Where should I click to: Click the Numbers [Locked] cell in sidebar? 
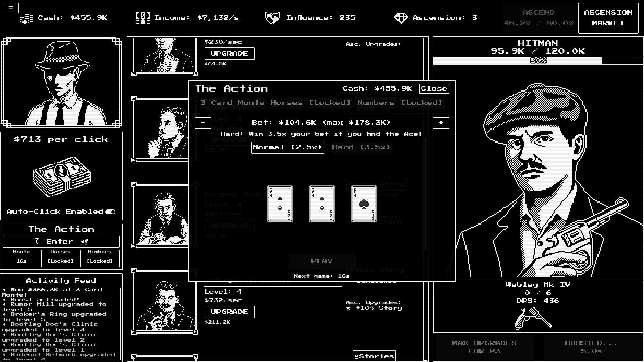click(x=100, y=257)
